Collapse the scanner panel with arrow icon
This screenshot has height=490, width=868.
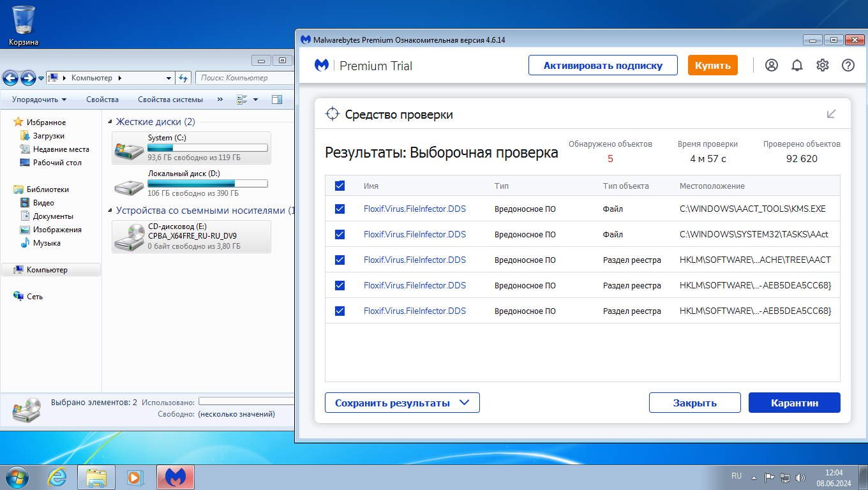[x=831, y=114]
